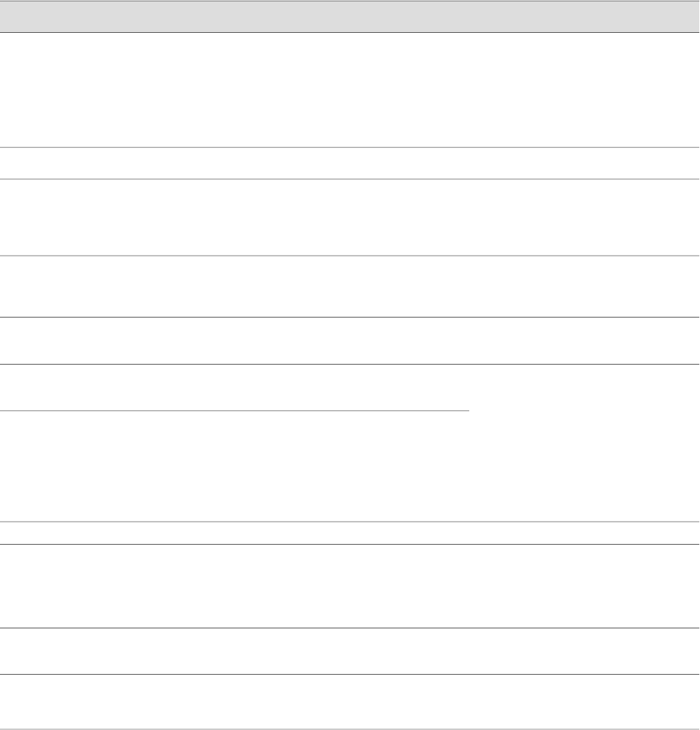
Task: Select the third blank table row
Action: [350, 217]
